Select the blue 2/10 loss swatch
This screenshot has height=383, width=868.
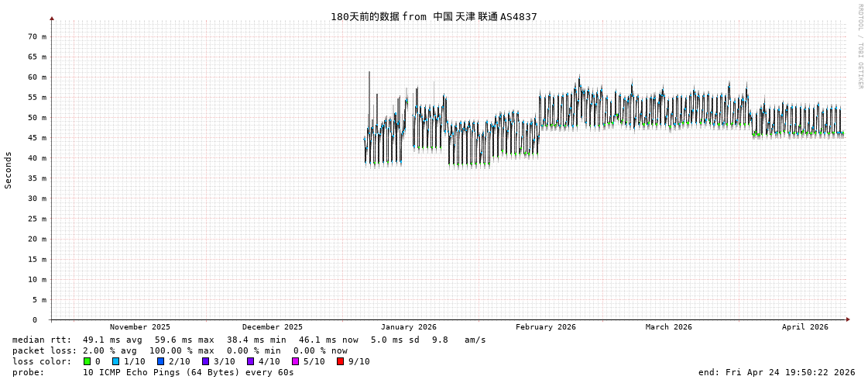[160, 361]
